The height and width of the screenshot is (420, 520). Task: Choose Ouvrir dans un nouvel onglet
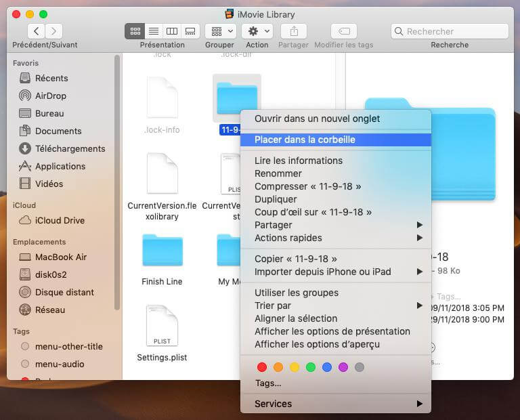336,119
